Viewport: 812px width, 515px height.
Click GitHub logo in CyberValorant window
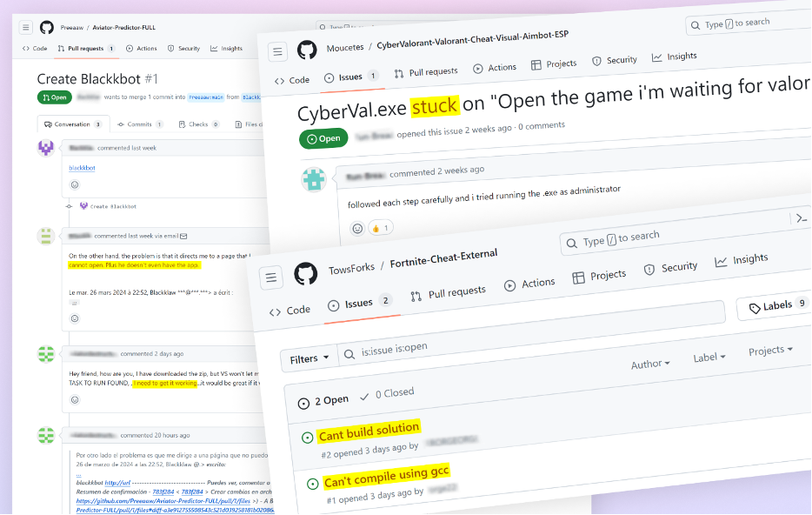coord(307,50)
